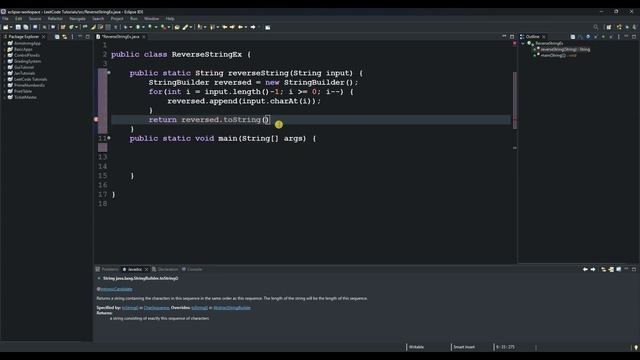Click the CharSequence link in Javadoc
This screenshot has height=360, width=640.
(x=156, y=308)
